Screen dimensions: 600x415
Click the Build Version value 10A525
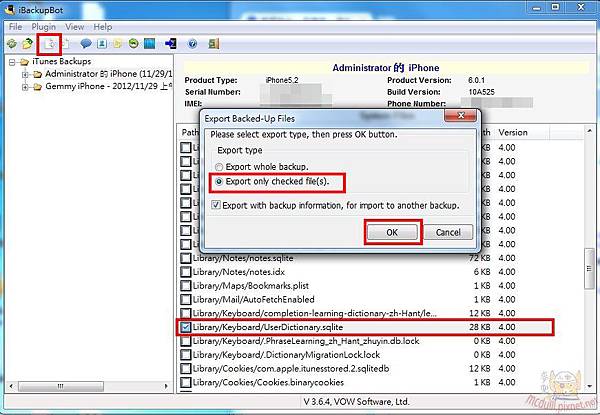pos(481,92)
